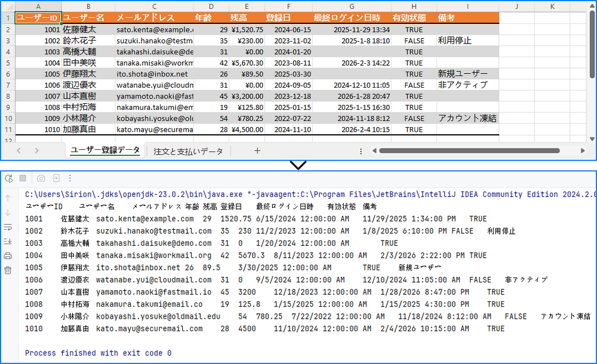The image size is (597, 364).
Task: Rerun the Java application
Action: (8, 177)
